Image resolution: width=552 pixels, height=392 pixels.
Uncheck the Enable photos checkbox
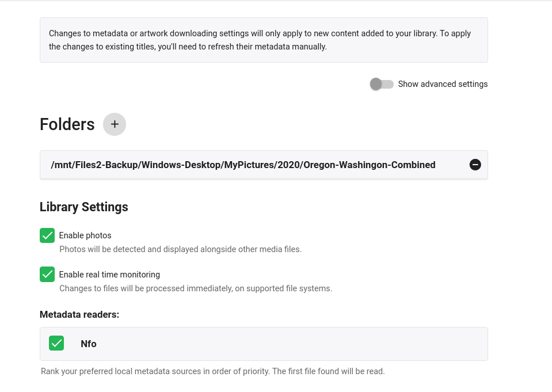(47, 235)
